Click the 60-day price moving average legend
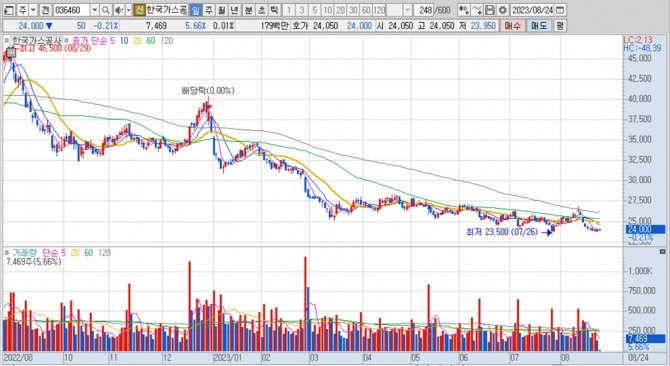This screenshot has height=366, width=670. [150, 41]
